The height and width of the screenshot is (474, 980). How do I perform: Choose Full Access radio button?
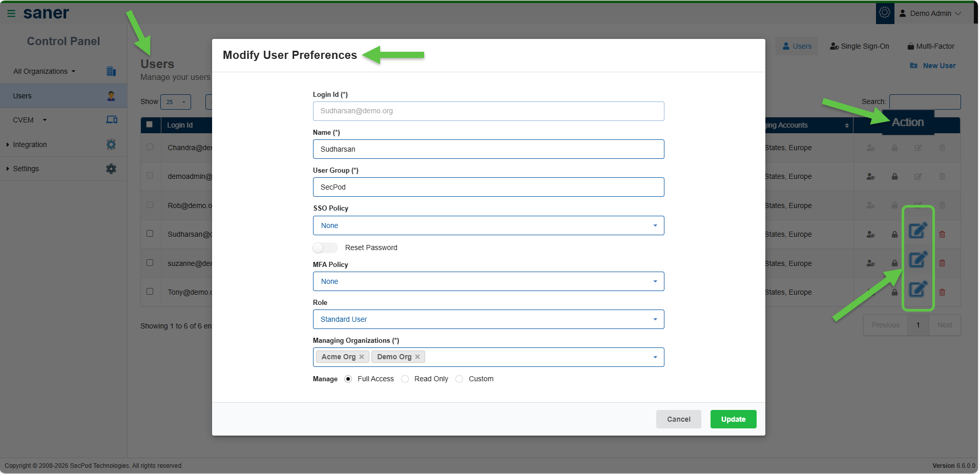pyautogui.click(x=348, y=379)
